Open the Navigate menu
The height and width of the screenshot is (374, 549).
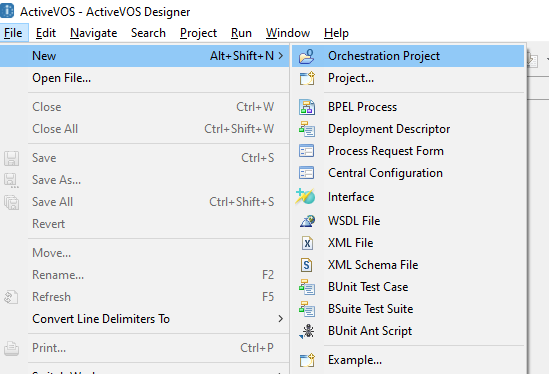pyautogui.click(x=93, y=33)
